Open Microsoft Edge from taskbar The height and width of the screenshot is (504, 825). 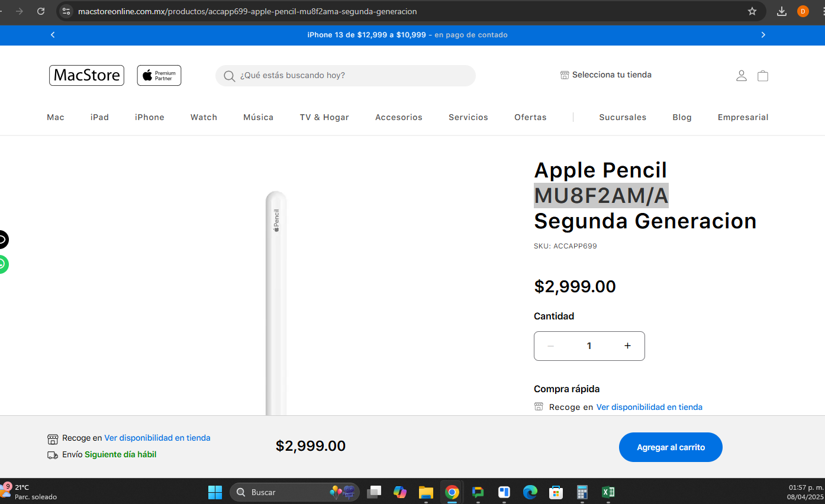tap(530, 492)
